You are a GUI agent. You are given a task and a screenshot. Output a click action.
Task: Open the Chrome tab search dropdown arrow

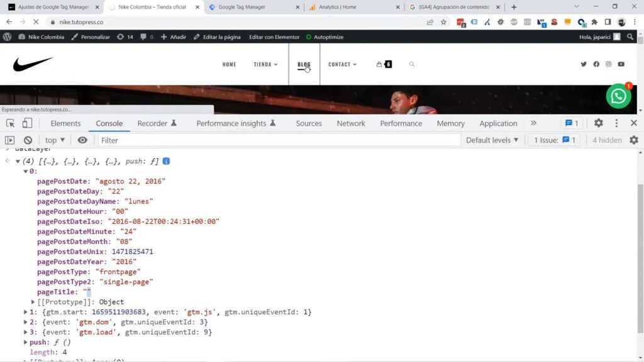[576, 6]
